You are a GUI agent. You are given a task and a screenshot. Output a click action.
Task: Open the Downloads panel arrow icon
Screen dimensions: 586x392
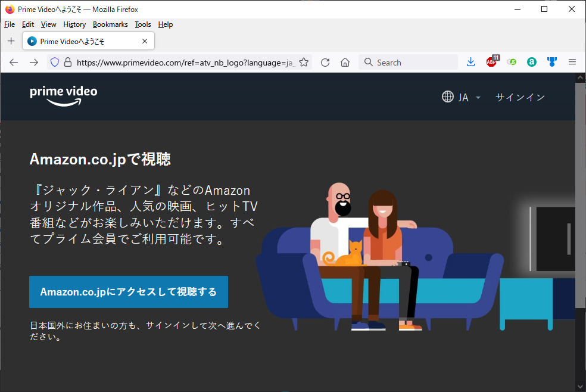pos(470,63)
